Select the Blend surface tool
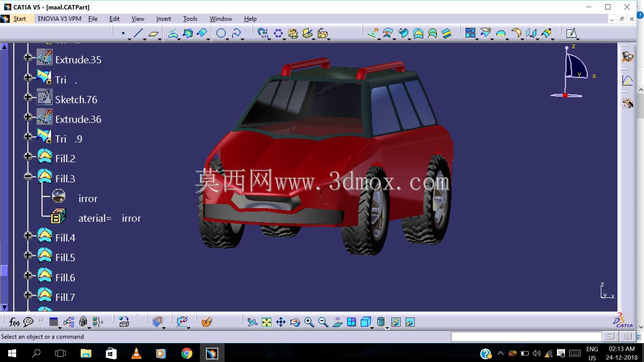 tap(447, 33)
